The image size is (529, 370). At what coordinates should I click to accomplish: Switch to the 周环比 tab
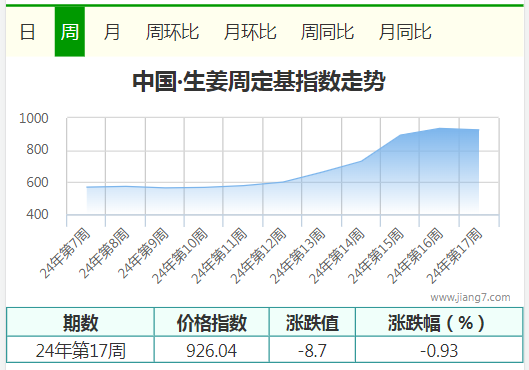(x=172, y=32)
